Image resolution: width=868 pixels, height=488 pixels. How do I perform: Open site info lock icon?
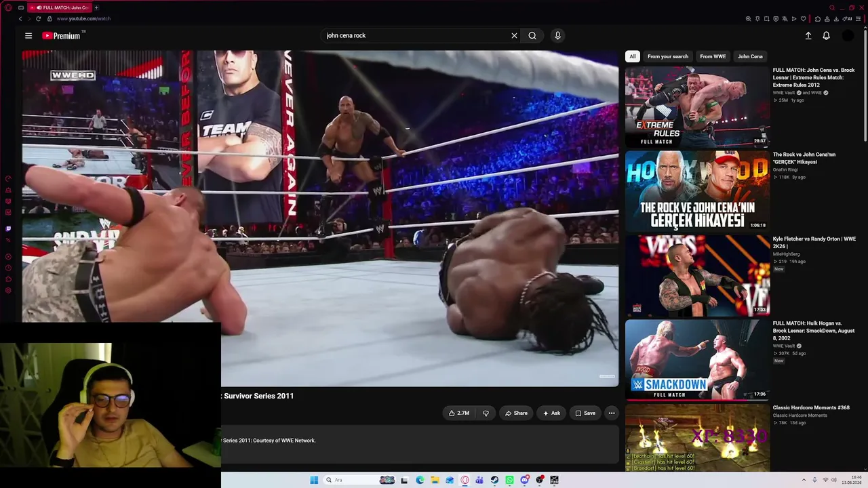tap(50, 19)
